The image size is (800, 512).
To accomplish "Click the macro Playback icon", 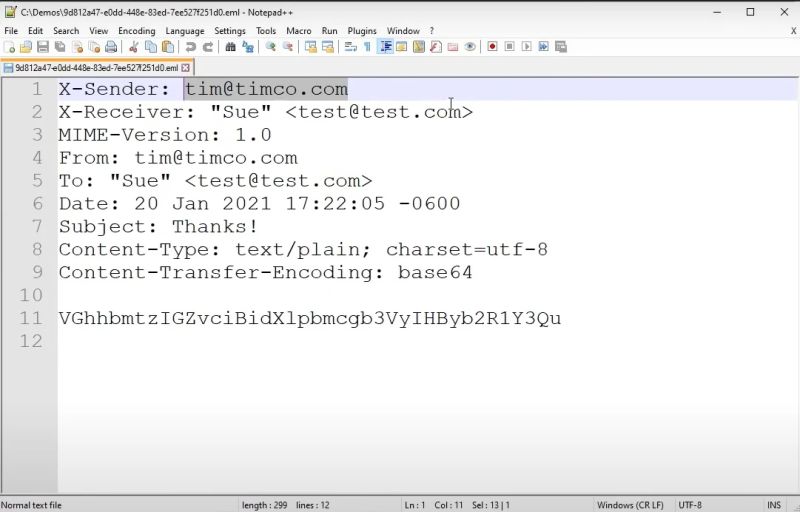I will click(527, 47).
